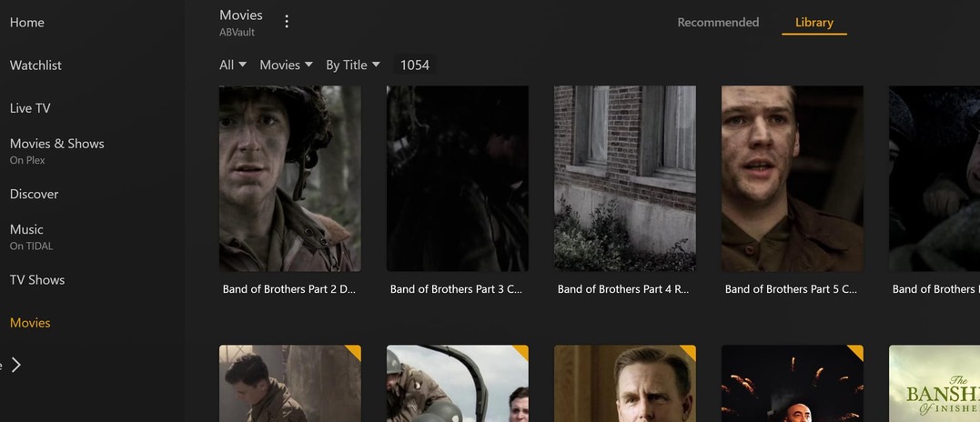Click the Movies library heading

pos(241,15)
